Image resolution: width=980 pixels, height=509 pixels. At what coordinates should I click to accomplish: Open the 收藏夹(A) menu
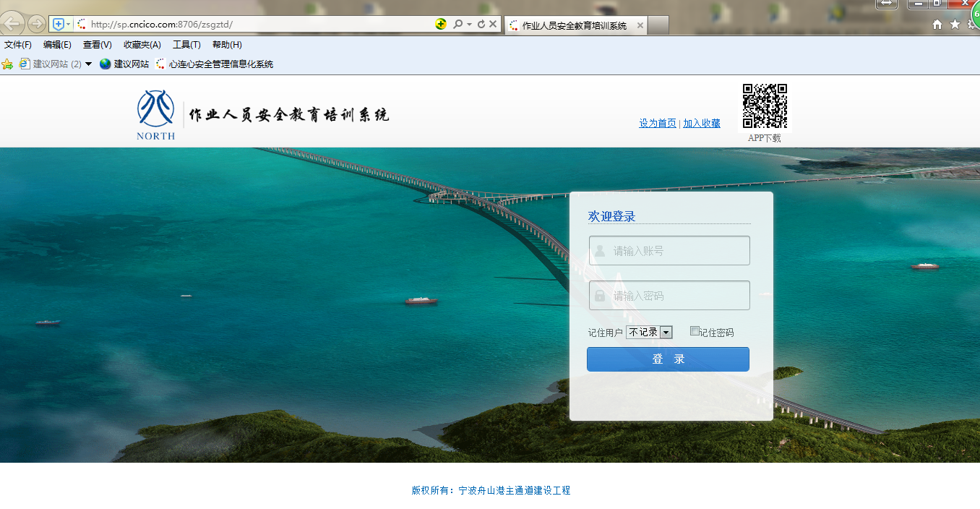tap(142, 45)
